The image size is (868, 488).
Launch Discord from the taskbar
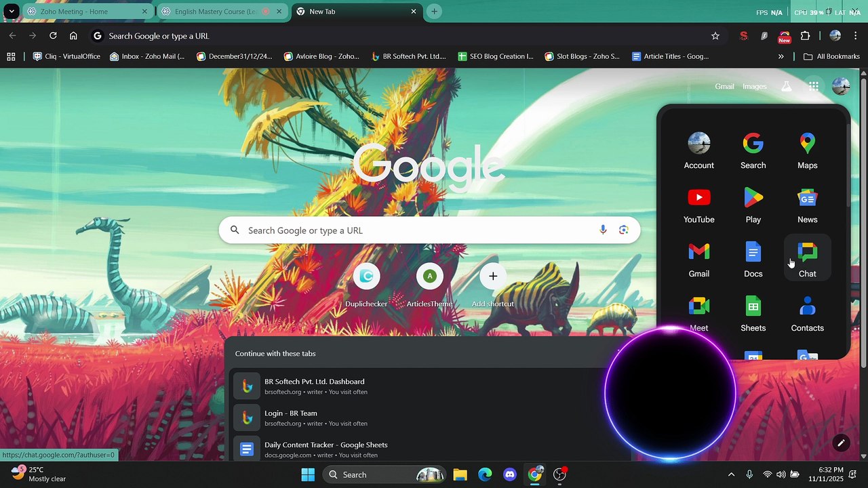(510, 474)
